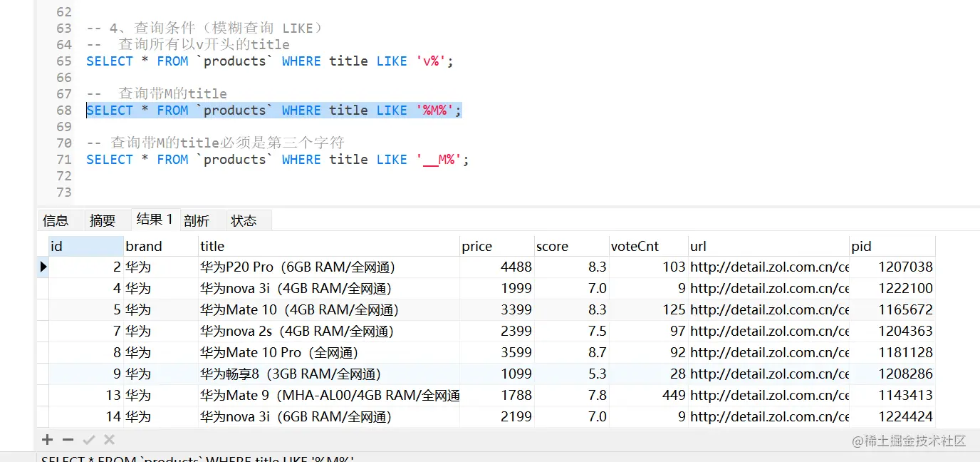980x462 pixels.
Task: Click the pid cell 1165672
Action: click(x=892, y=310)
